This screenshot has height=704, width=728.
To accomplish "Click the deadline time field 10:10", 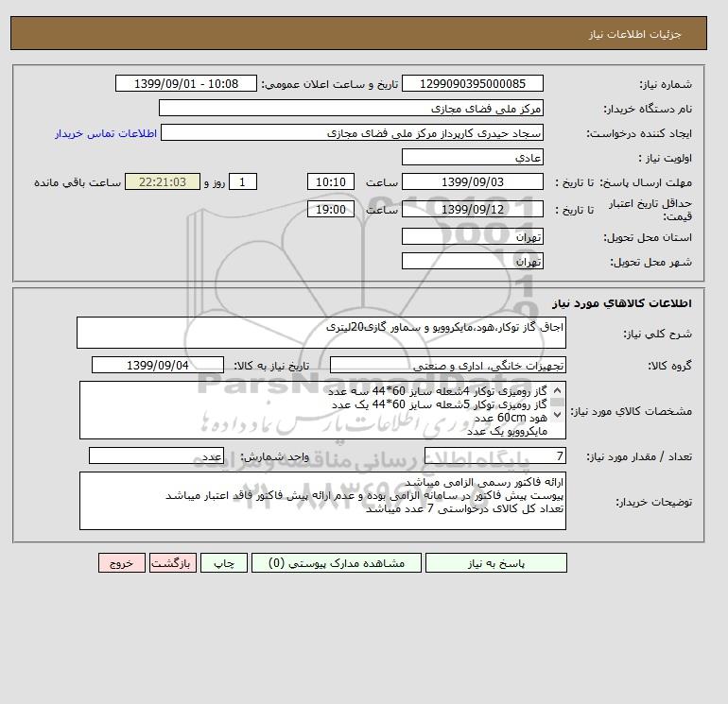I will (x=331, y=182).
